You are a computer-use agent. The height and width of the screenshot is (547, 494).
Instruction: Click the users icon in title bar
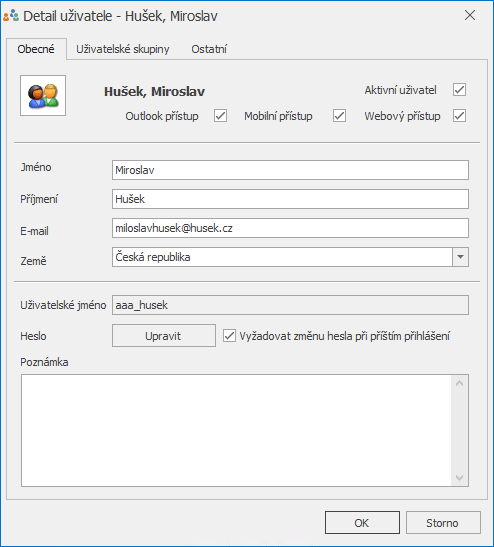11,16
